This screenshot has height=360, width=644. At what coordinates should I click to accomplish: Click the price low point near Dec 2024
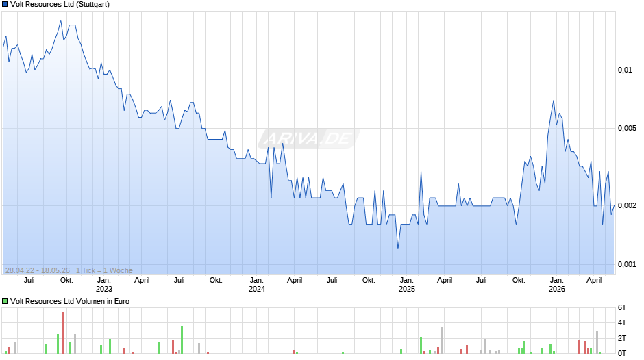pos(398,248)
